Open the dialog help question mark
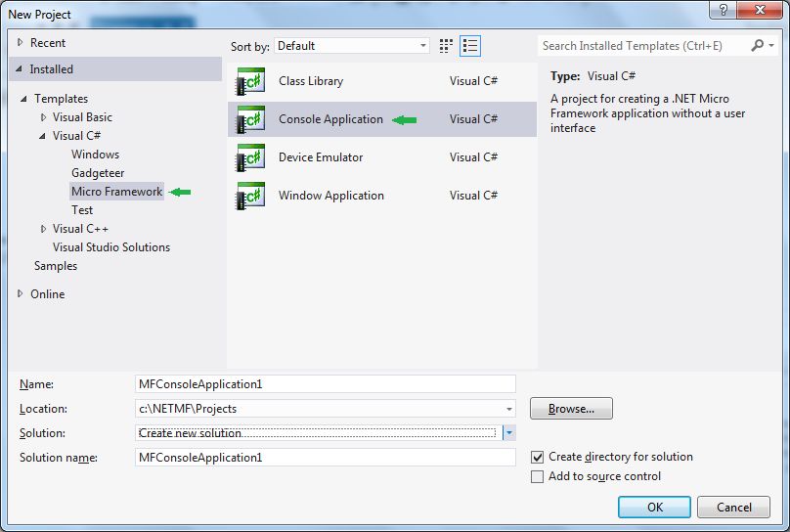Image resolution: width=790 pixels, height=532 pixels. pos(723,10)
